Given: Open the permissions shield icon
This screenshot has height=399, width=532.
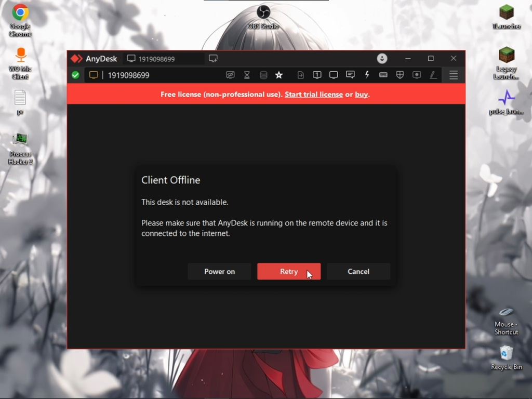Looking at the screenshot, I should point(400,75).
